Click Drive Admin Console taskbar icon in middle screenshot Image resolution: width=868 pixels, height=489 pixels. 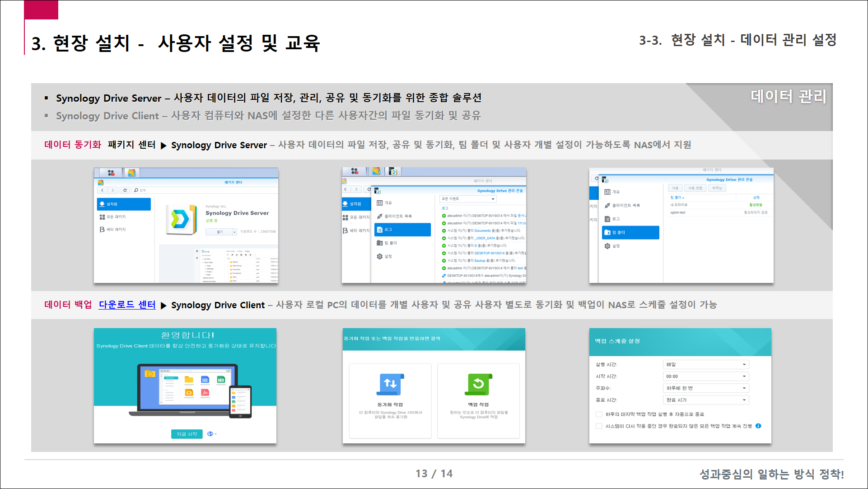pos(393,171)
